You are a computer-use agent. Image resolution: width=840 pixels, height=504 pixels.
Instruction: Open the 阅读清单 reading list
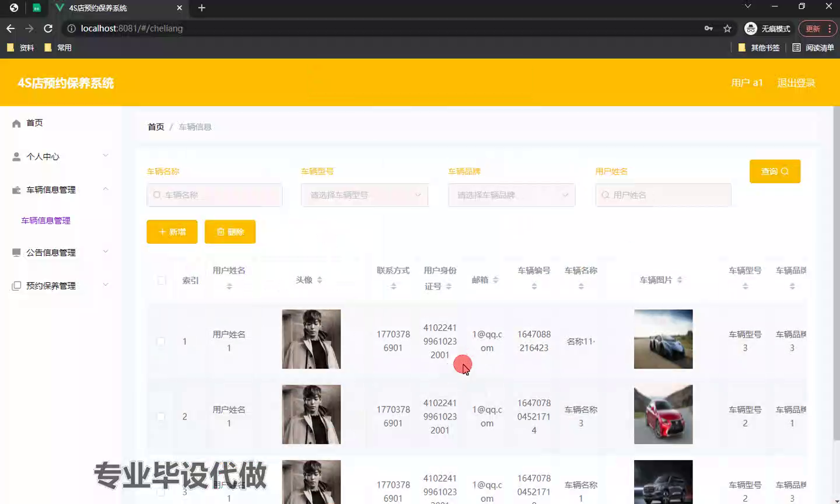(x=813, y=48)
